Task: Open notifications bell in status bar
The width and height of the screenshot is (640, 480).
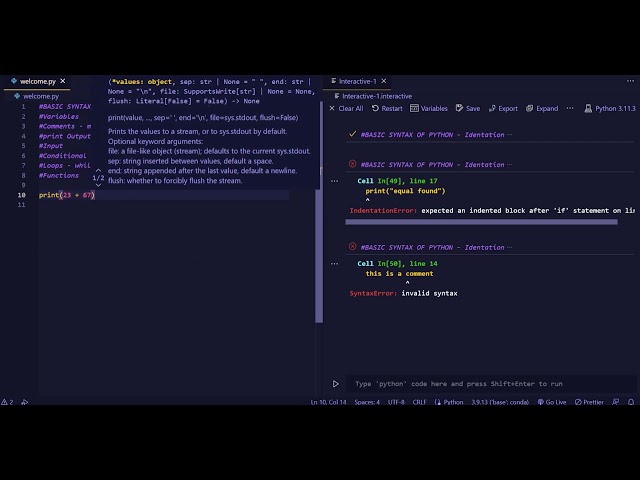Action: (x=631, y=402)
